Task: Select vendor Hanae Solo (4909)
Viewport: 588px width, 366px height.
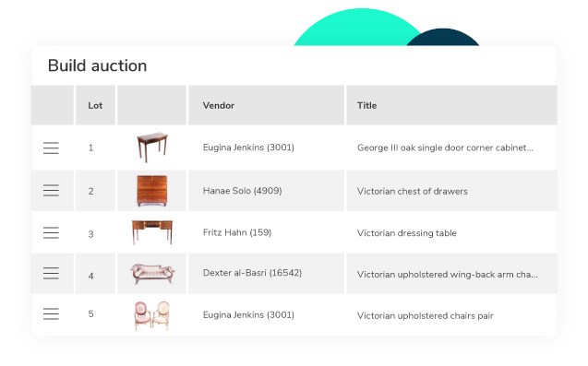Action: (242, 191)
